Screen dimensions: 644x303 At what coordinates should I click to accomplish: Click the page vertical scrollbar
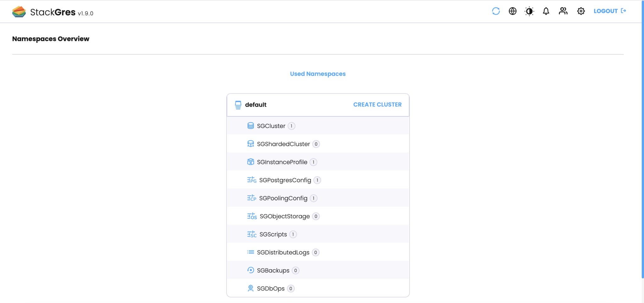[643, 139]
